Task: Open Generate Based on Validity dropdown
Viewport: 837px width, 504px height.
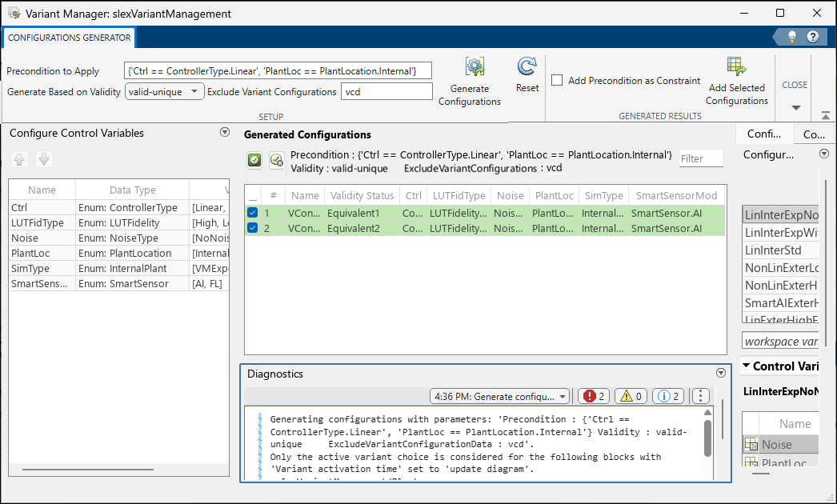Action: point(164,91)
